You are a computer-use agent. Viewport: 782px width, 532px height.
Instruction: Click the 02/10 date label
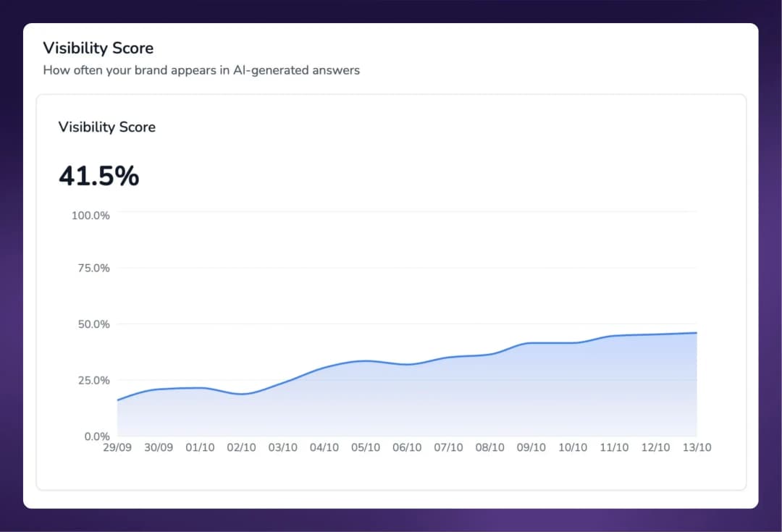pyautogui.click(x=241, y=447)
